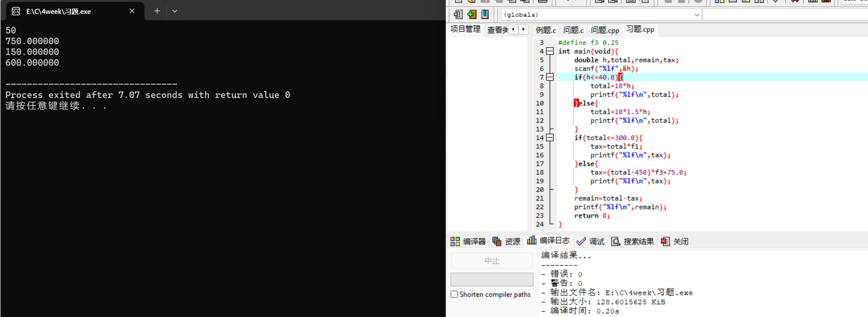Click the 'remain=total-tax;' code line
This screenshot has width=868, height=317.
pos(608,198)
